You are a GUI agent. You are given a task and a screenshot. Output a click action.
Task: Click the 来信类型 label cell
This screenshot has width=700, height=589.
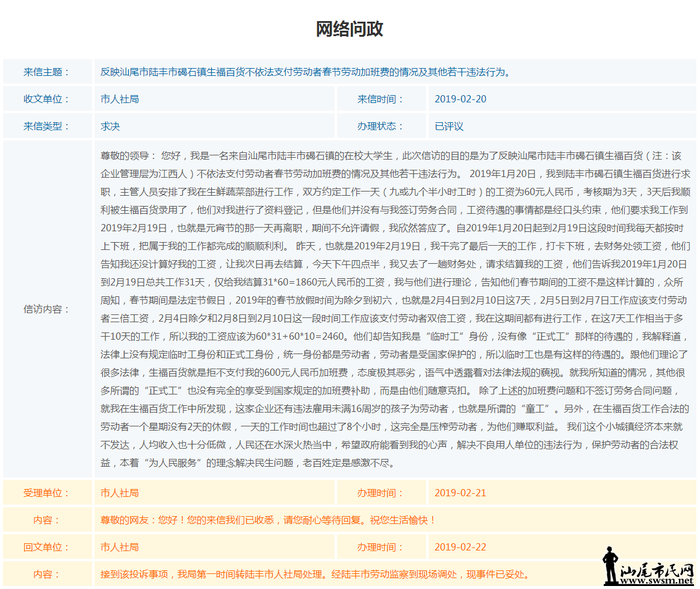tap(48, 126)
